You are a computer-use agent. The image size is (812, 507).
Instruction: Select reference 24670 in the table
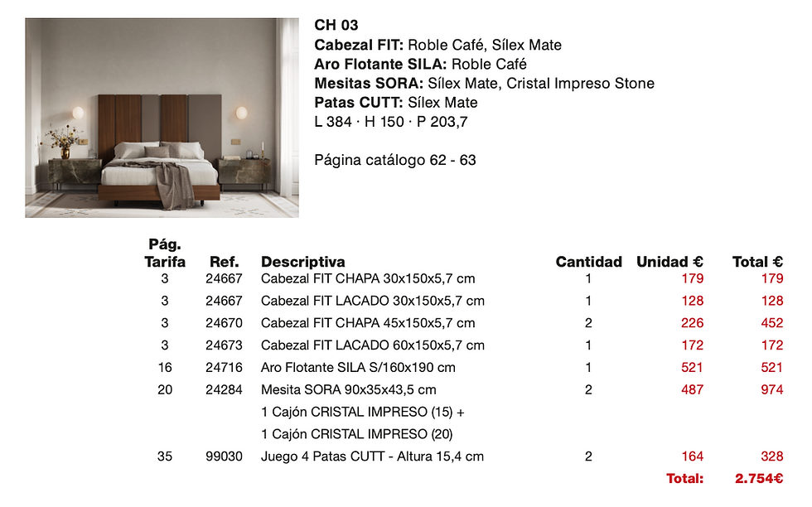pos(224,323)
